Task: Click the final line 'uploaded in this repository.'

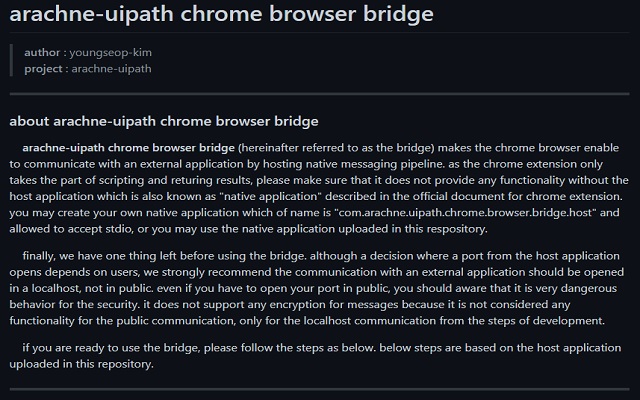Action: click(x=81, y=365)
